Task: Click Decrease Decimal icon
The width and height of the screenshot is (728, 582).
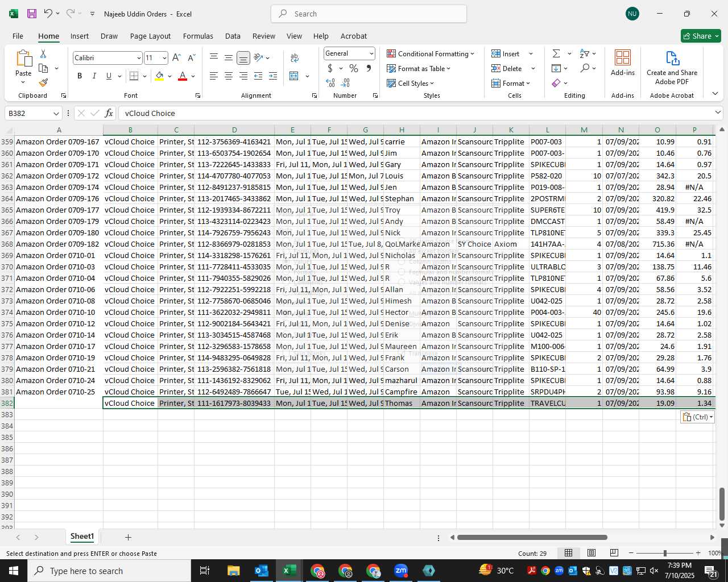Action: 345,83
